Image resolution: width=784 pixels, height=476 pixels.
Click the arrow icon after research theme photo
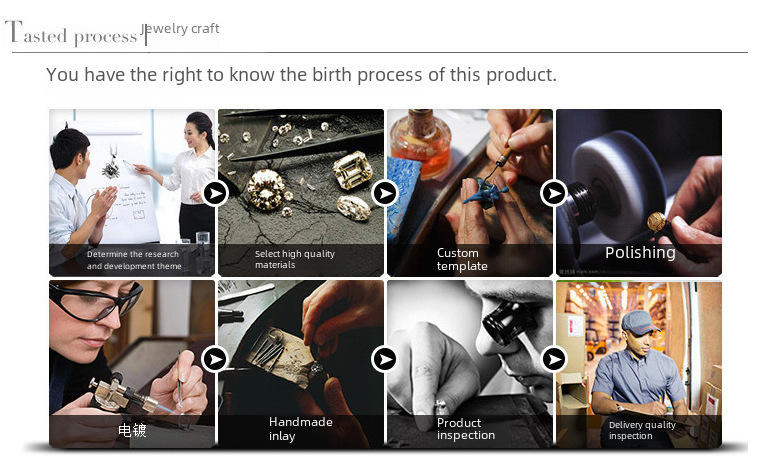click(x=215, y=193)
